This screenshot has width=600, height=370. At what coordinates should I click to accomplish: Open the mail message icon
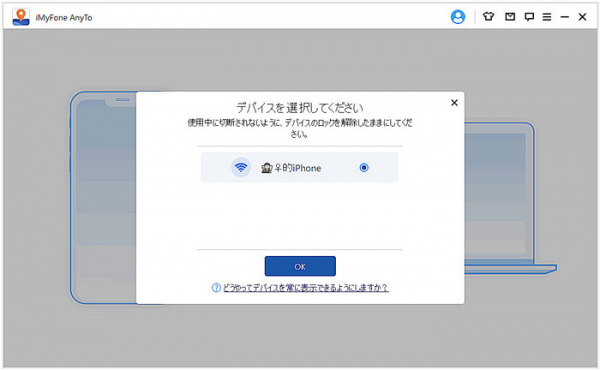click(510, 16)
